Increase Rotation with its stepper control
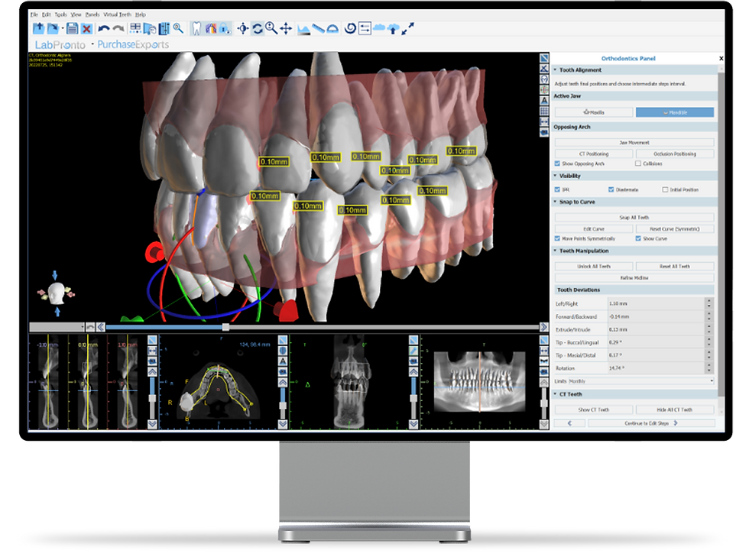This screenshot has height=560, width=749. pos(708,364)
